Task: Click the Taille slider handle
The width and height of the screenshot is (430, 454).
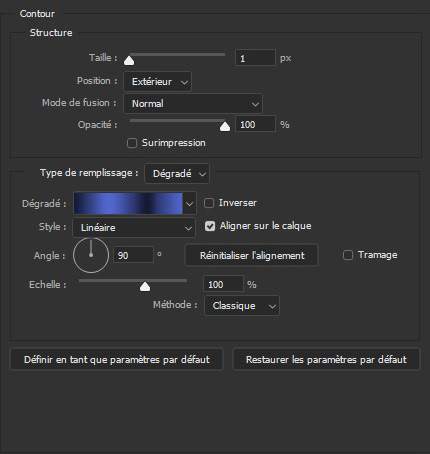Action: tap(129, 60)
